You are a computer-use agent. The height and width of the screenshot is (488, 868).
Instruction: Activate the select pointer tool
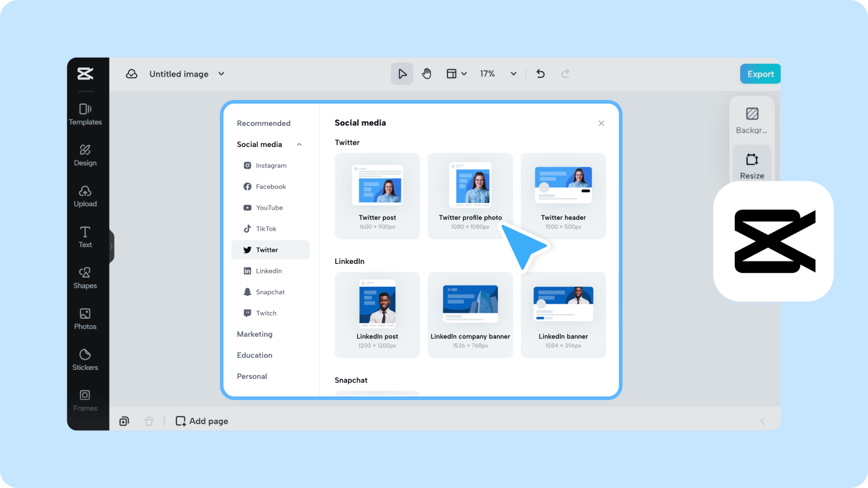[402, 74]
